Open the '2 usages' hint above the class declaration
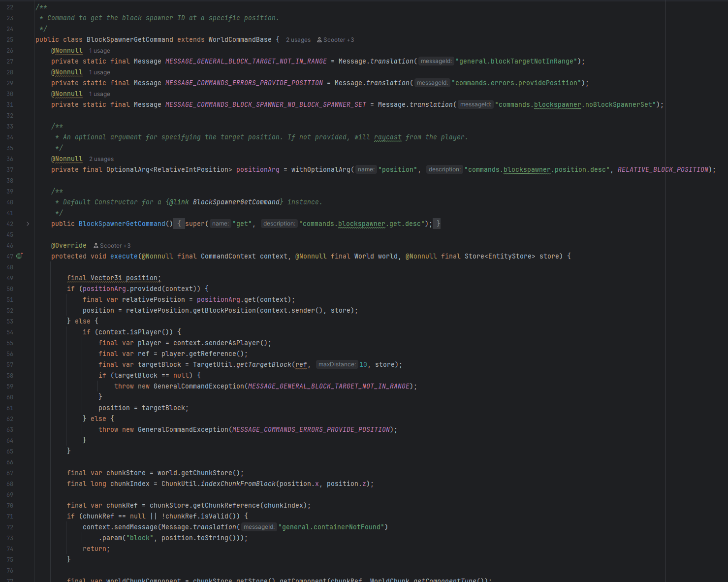Viewport: 728px width, 582px height. tap(298, 39)
